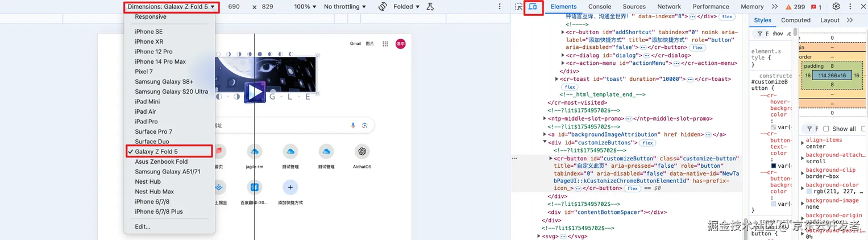Image resolution: width=868 pixels, height=240 pixels.
Task: Open the 100% zoom dropdown
Action: pos(305,7)
